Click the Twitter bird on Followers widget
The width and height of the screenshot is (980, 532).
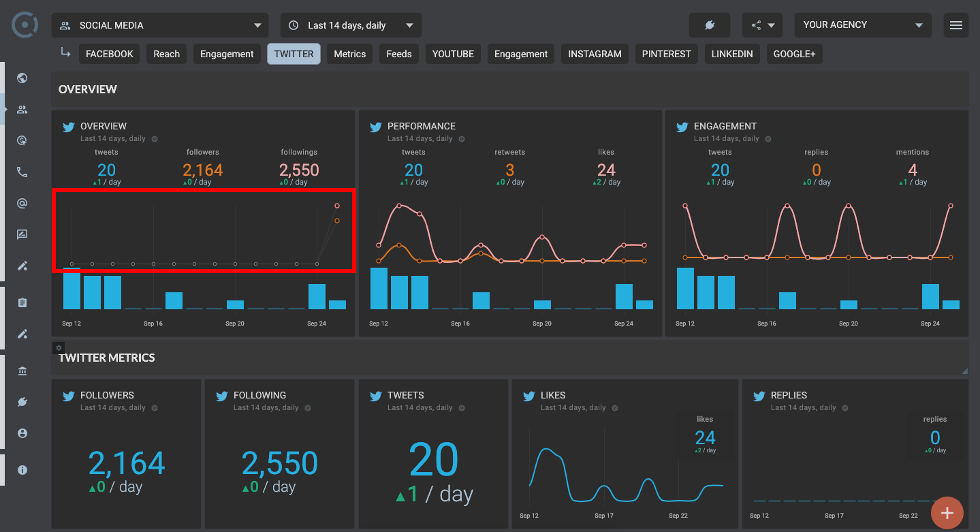coord(68,396)
